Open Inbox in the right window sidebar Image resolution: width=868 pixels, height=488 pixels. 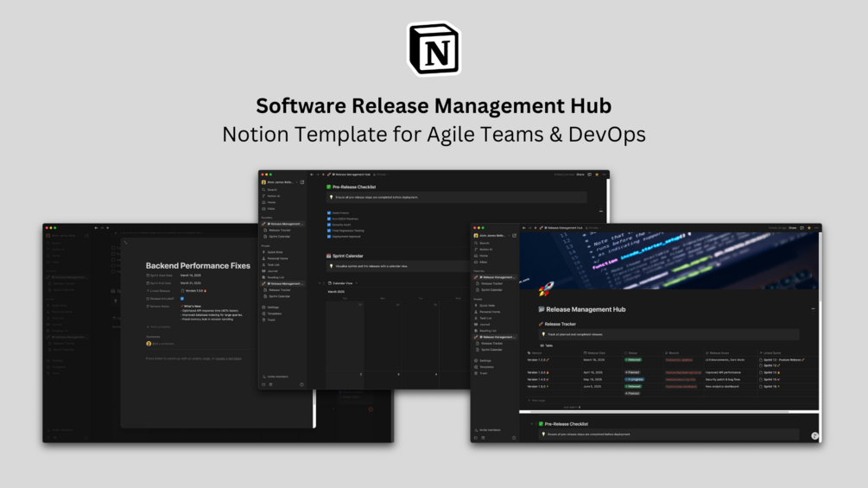pyautogui.click(x=481, y=263)
